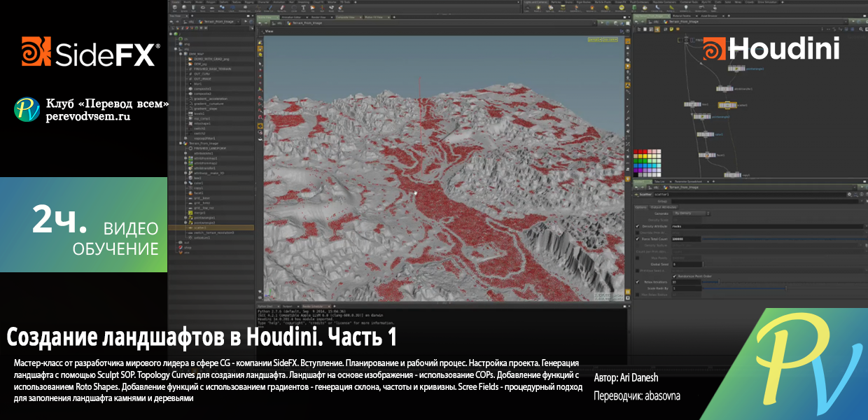Open the Material Palette tab

coord(683,15)
